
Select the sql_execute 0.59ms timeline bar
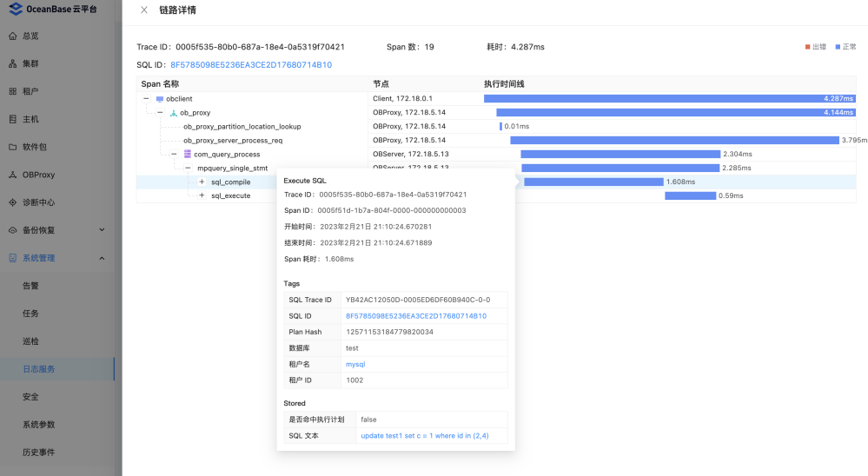690,195
